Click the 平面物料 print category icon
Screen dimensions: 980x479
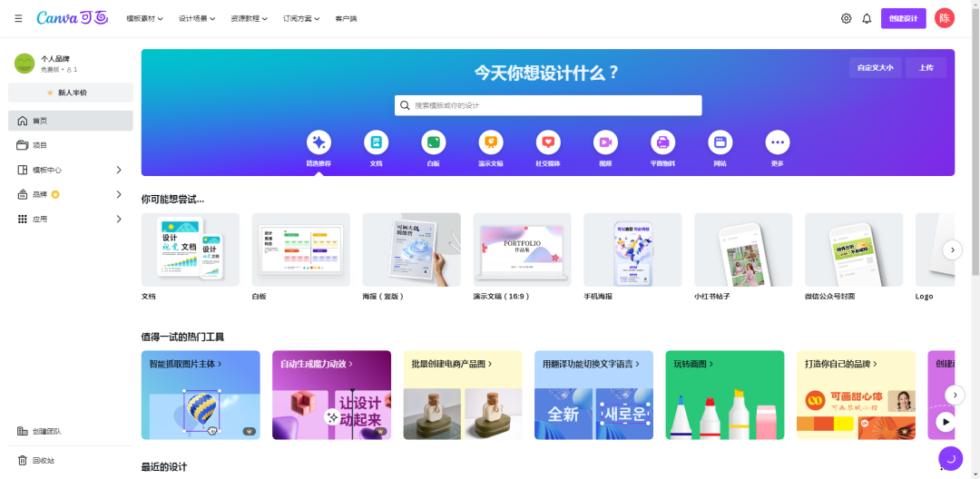pos(662,142)
